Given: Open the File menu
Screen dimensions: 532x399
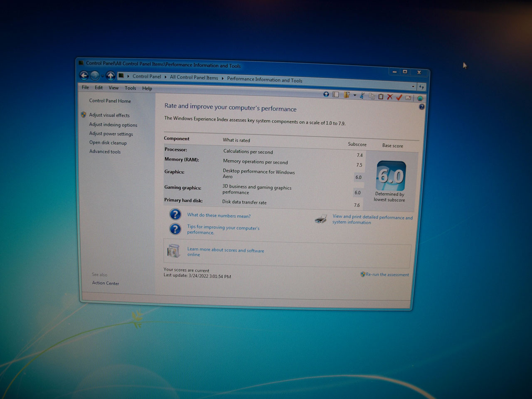Looking at the screenshot, I should (x=85, y=87).
